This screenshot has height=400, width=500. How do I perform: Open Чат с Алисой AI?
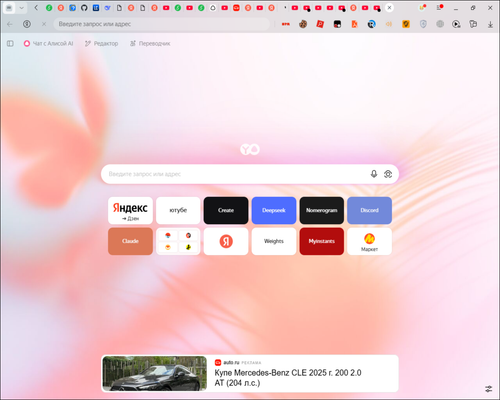click(x=48, y=43)
